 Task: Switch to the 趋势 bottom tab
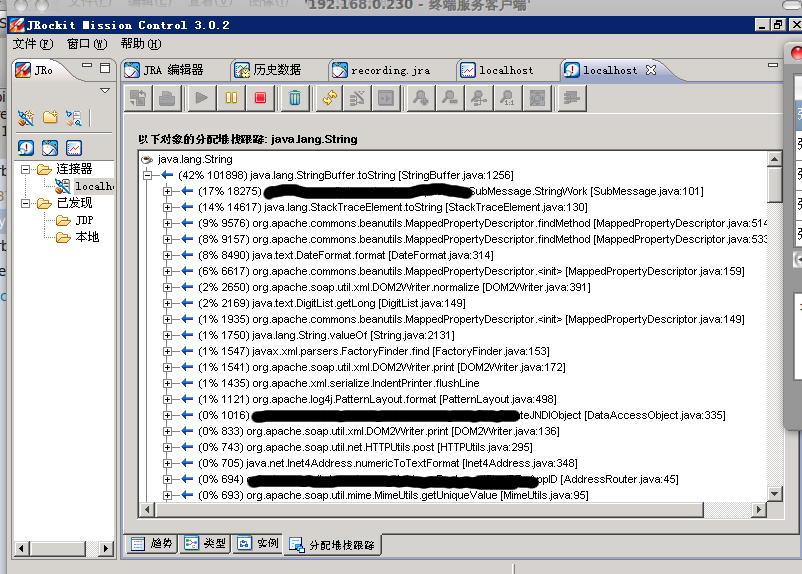coord(152,543)
